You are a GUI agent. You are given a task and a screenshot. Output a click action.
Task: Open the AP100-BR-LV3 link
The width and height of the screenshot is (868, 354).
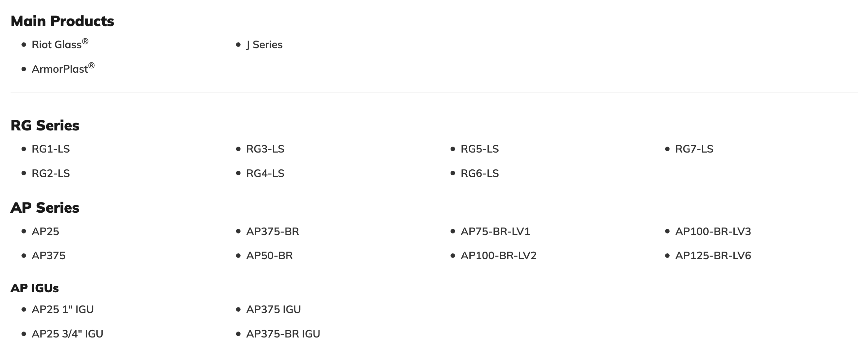click(x=713, y=231)
